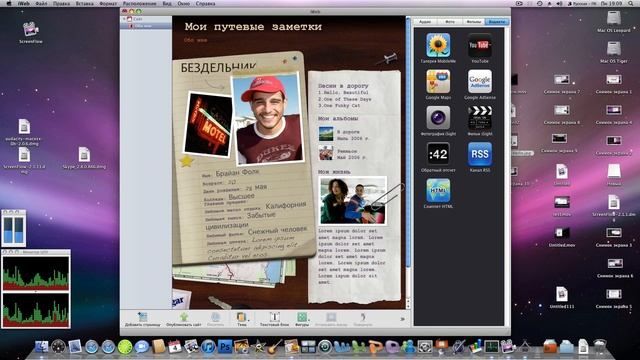Open the Shapes dropdown in toolbar
The width and height of the screenshot is (640, 360).
302,318
